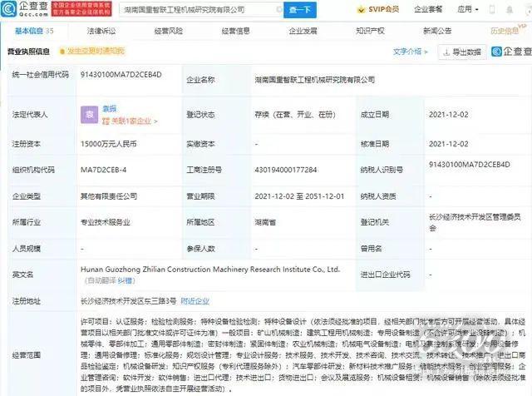The height and width of the screenshot is (396, 532).
Task: Click the 袁振 legal representative avatar
Action: (x=87, y=114)
